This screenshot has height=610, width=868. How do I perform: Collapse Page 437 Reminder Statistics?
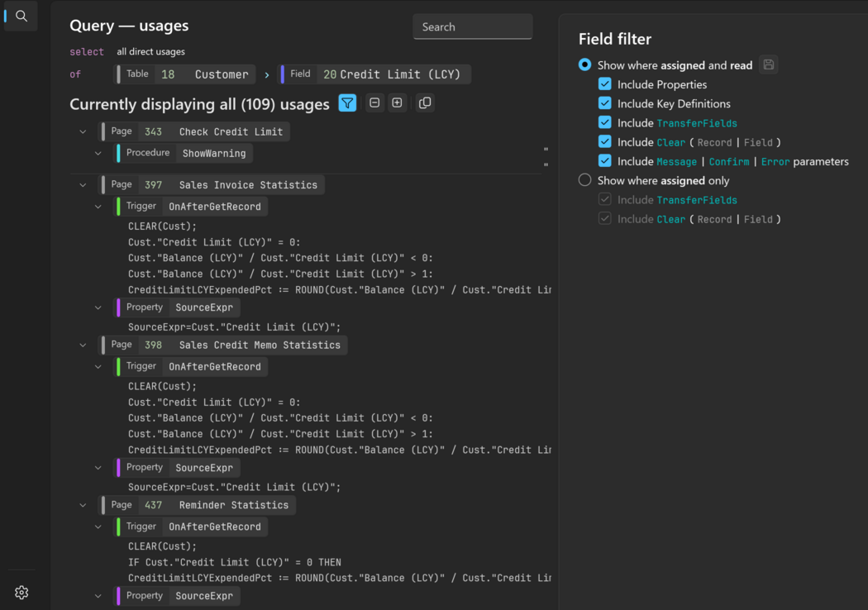tap(83, 505)
